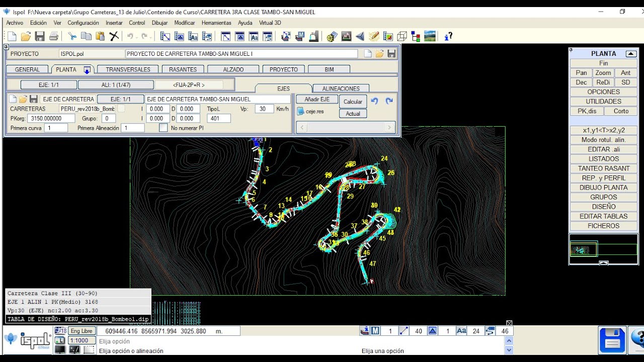Click the Print icon in the toolbar
Viewport: 644px width, 362px height.
point(53,36)
